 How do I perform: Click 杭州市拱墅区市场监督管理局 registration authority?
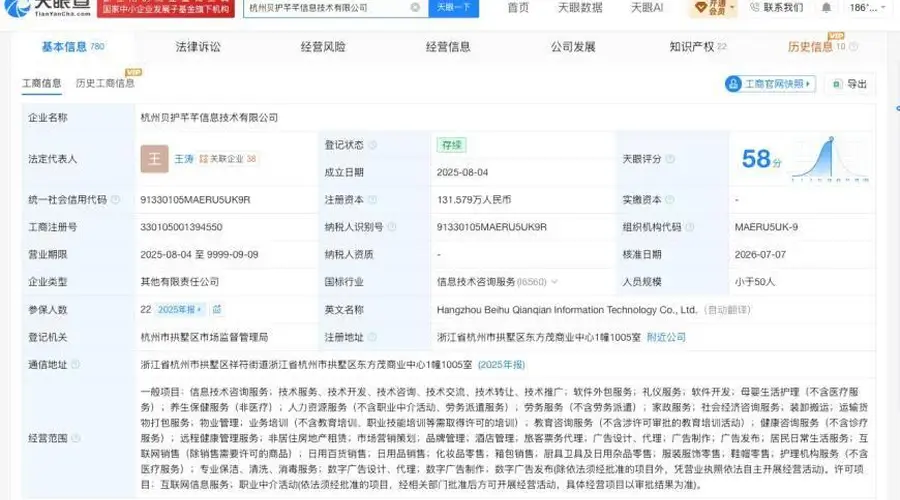pos(204,337)
